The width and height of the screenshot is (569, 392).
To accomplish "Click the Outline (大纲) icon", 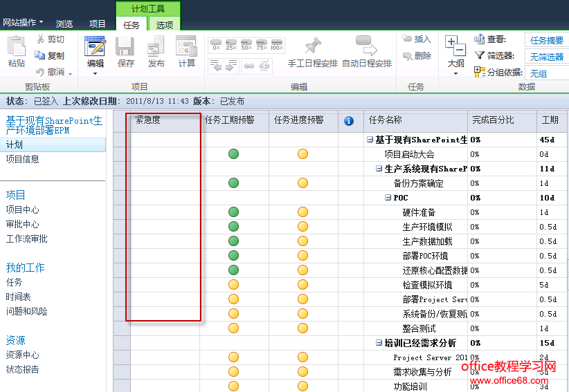I will coord(455,47).
